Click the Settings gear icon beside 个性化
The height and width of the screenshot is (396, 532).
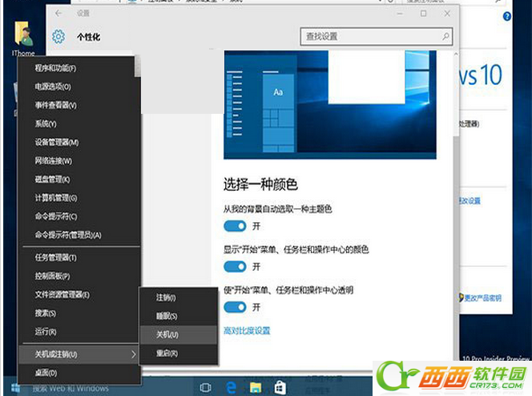pyautogui.click(x=58, y=36)
